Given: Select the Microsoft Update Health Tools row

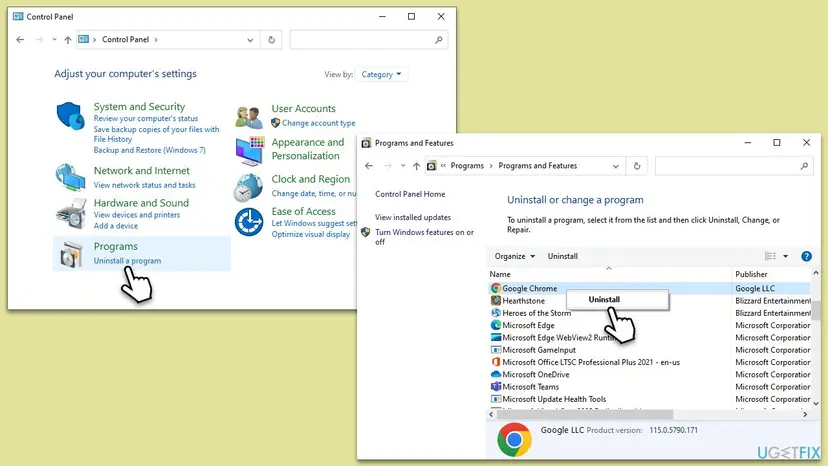Looking at the screenshot, I should tap(650, 399).
